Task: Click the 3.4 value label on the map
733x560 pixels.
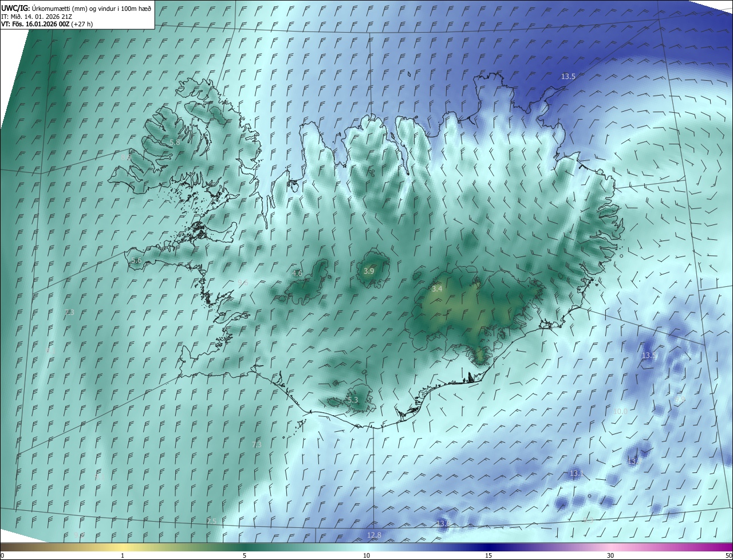Action: pos(437,289)
